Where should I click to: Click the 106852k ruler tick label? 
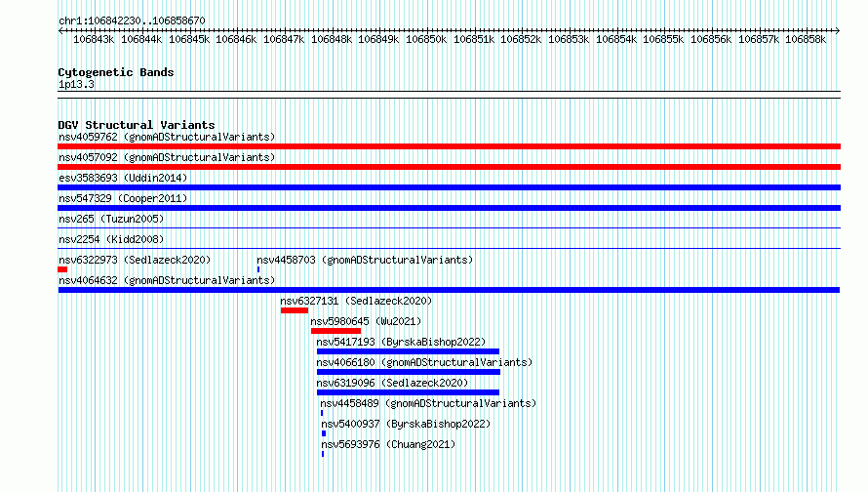521,39
